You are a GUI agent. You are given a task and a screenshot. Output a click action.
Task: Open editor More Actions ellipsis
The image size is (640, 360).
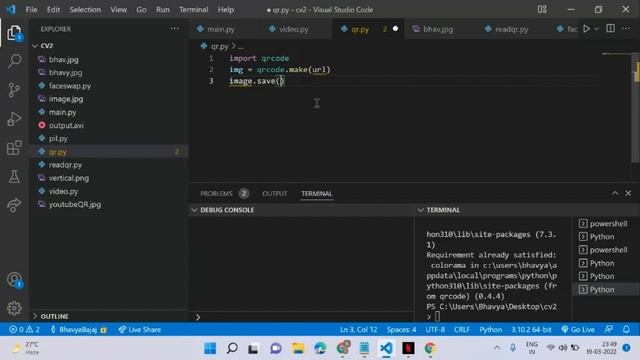click(626, 29)
